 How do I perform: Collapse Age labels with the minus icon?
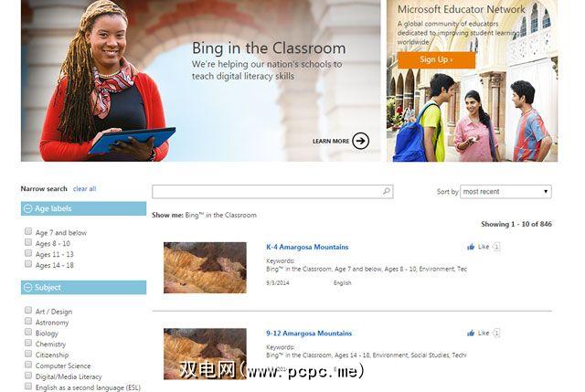28,208
